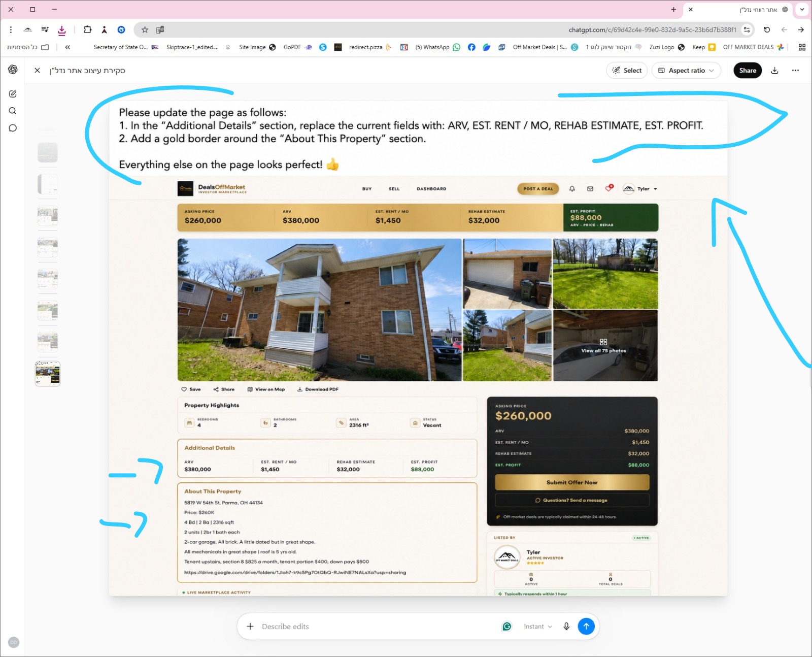This screenshot has width=812, height=657.
Task: Close the image viewer with the X
Action: [37, 71]
